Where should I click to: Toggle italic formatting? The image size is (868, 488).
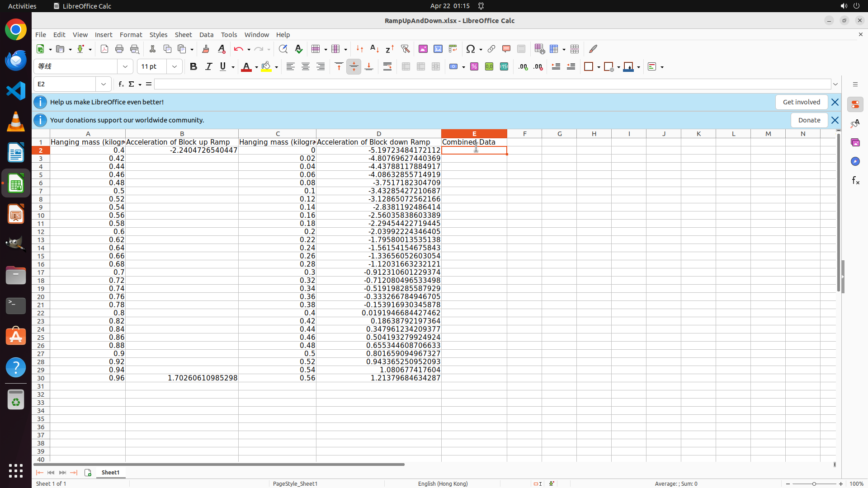click(208, 67)
